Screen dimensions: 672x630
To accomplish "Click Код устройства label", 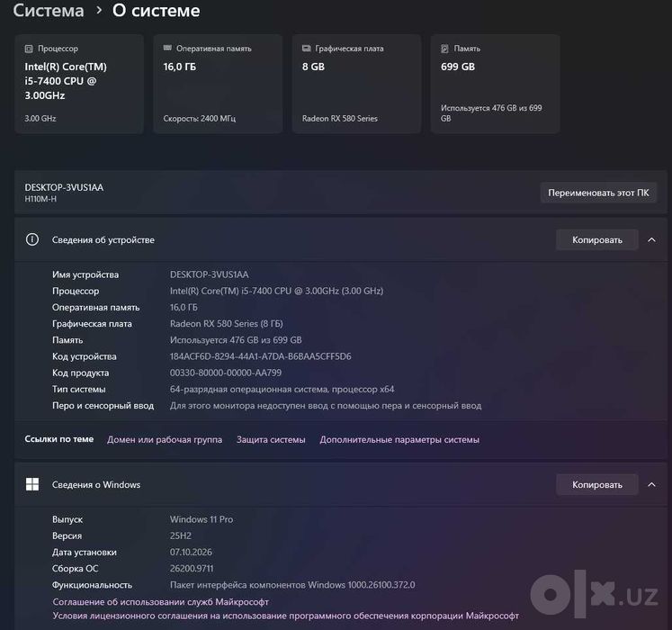I will tap(84, 356).
